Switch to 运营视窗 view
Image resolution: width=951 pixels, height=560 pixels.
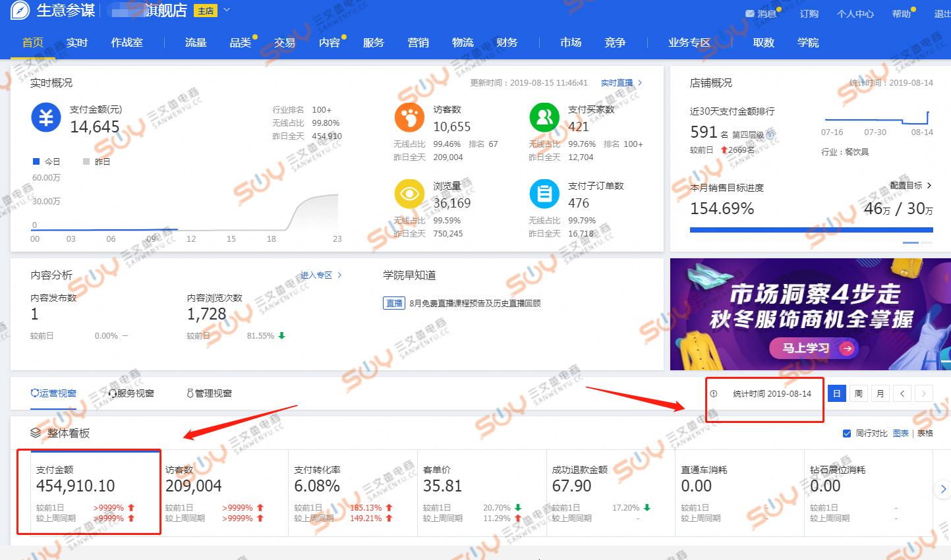pos(53,393)
